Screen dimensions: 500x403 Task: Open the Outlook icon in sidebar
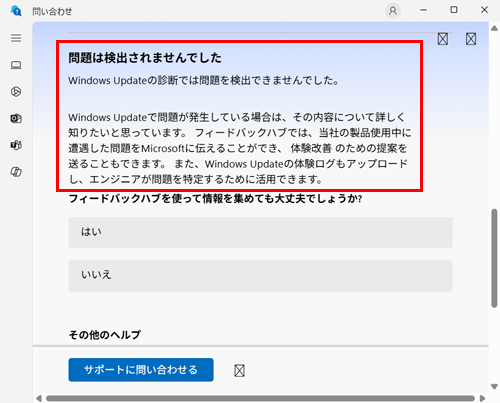click(x=16, y=118)
